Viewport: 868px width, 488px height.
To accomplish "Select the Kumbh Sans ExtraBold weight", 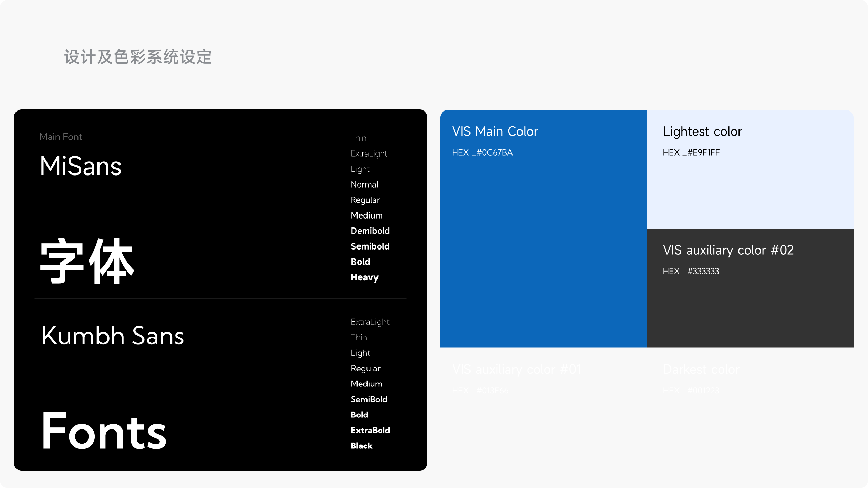I will [370, 430].
